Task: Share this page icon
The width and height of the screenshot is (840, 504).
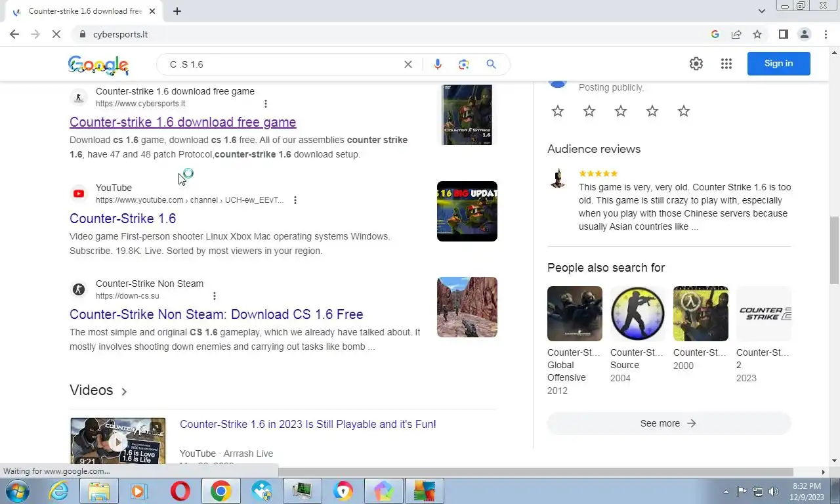Action: point(736,34)
